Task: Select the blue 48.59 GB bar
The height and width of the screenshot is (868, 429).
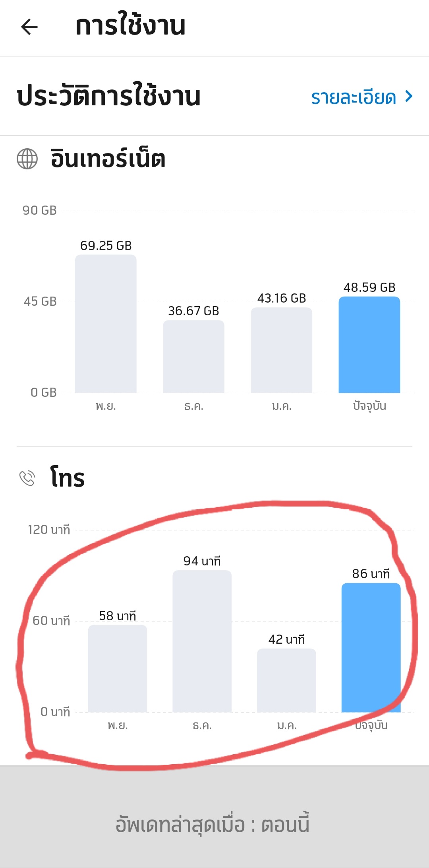Action: (x=369, y=345)
